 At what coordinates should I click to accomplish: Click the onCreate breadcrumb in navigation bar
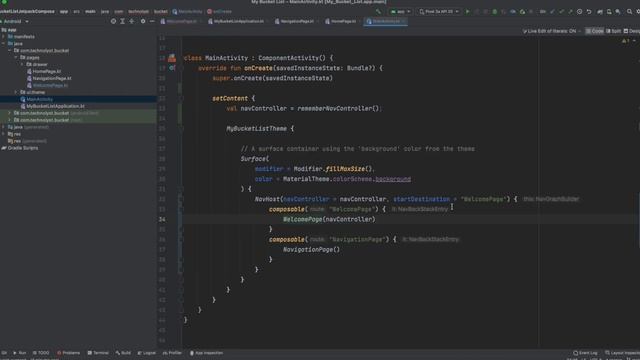click(219, 11)
